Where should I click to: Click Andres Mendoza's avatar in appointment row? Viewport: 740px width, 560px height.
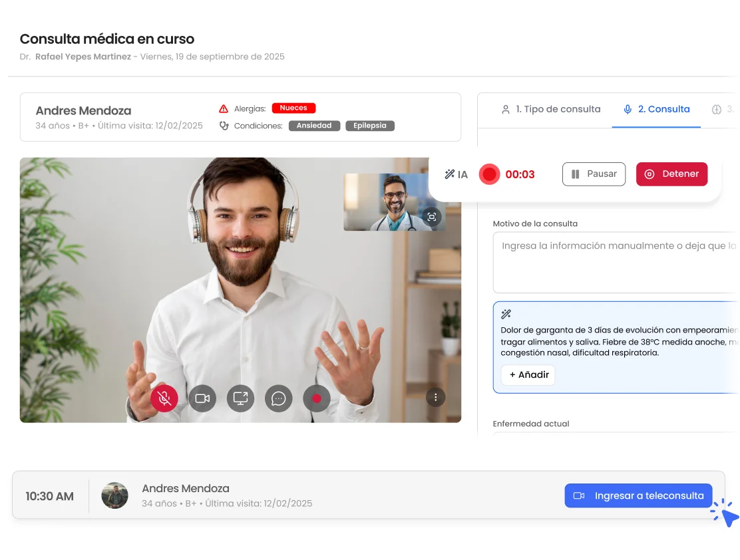point(114,495)
